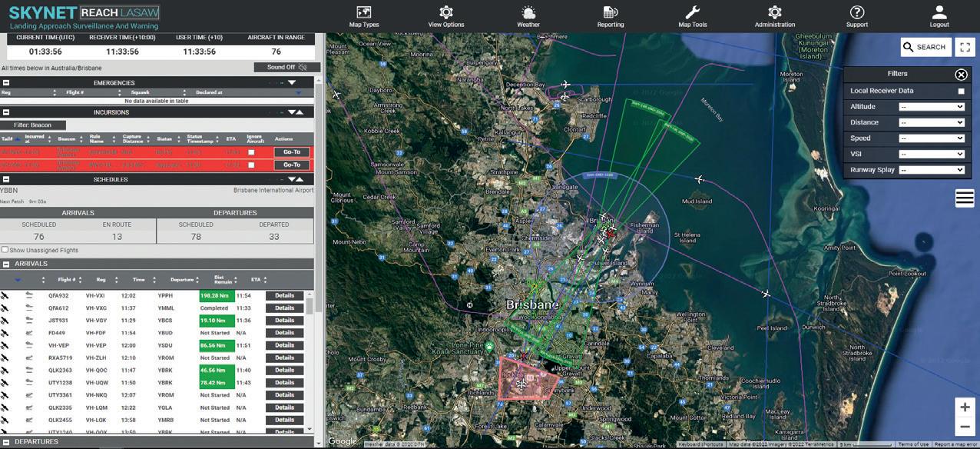Screen dimensions: 980x449
Task: Open Details for flight RXA5719
Action: 284,358
